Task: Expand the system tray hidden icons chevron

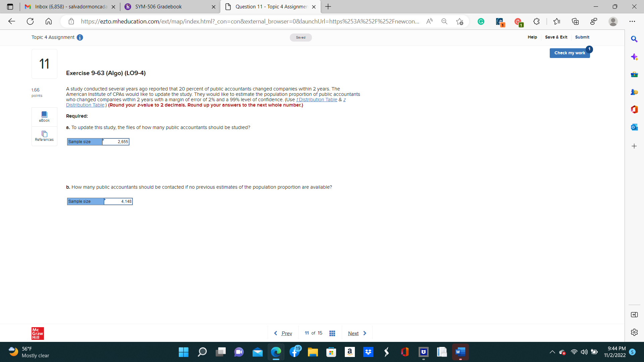Action: pos(552,352)
